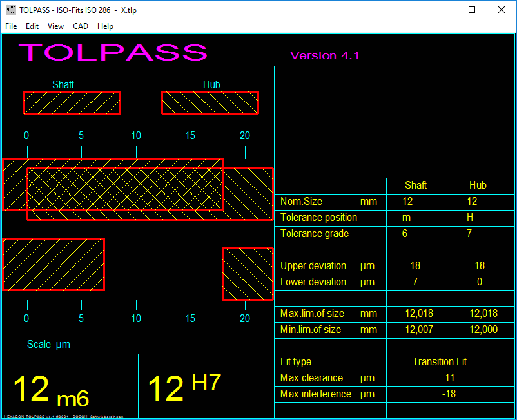The image size is (517, 420).
Task: Click the hub lower deviation value 0
Action: click(x=480, y=282)
